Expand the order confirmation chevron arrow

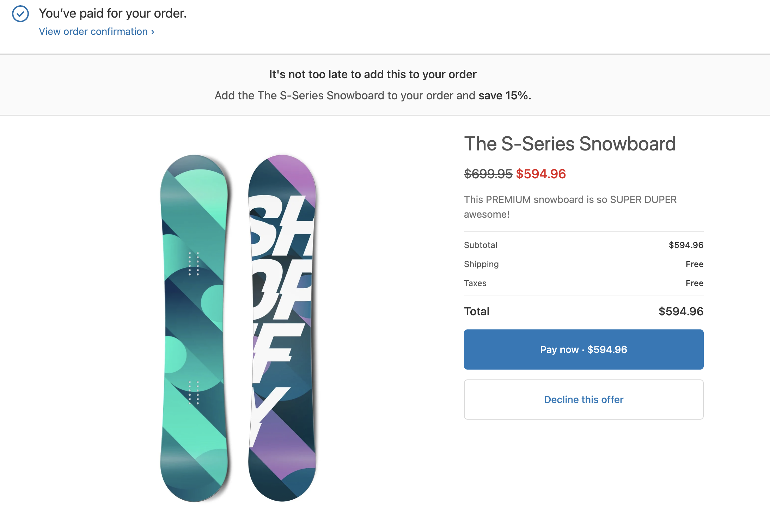click(x=152, y=32)
